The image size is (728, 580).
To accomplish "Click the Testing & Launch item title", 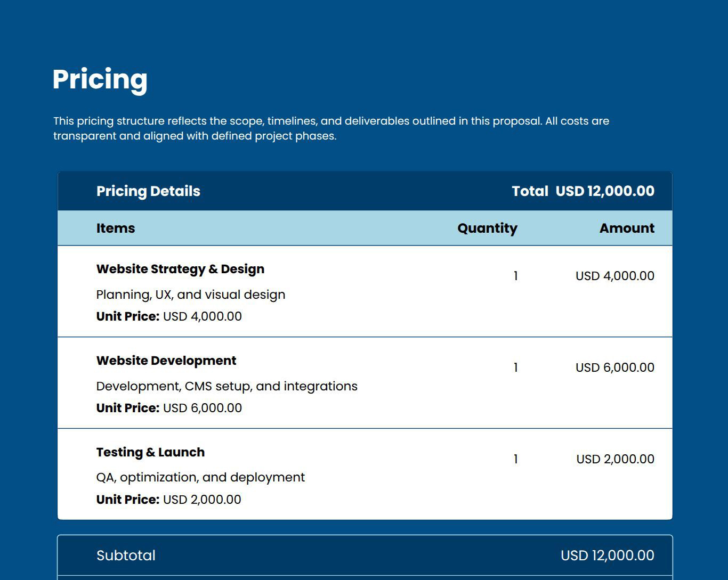I will click(150, 452).
